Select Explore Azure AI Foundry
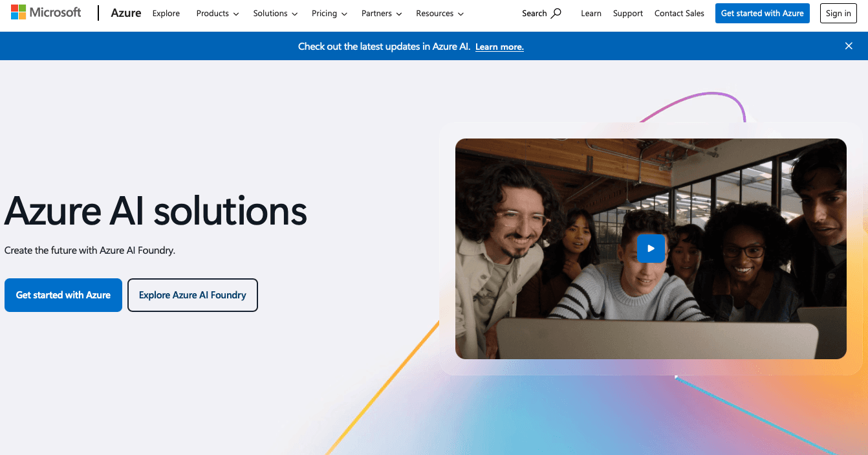The image size is (868, 455). click(x=192, y=294)
